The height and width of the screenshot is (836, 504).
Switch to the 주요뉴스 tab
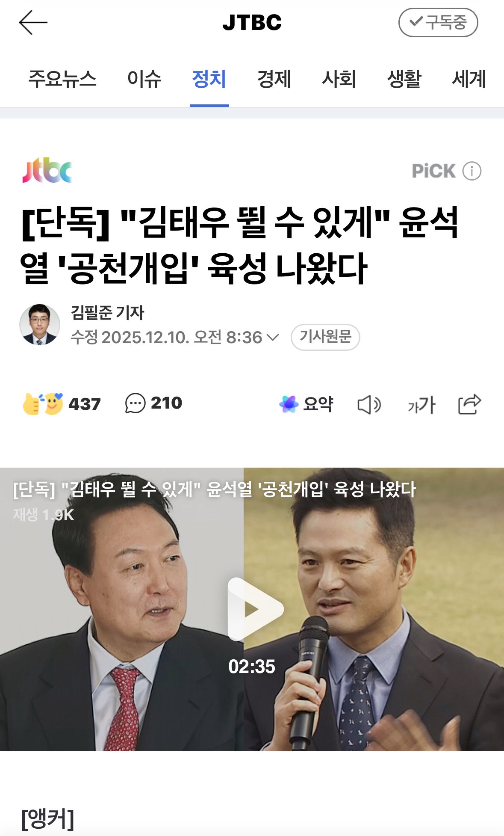(62, 79)
